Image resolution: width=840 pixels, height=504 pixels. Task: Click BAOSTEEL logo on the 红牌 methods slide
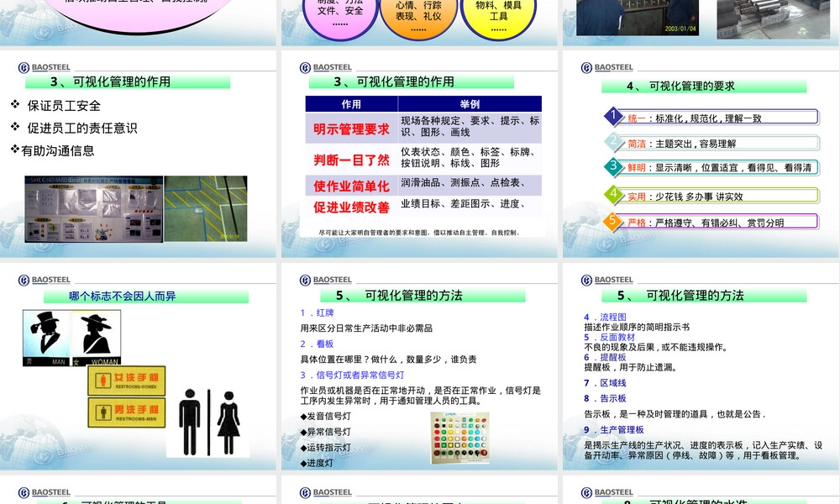pyautogui.click(x=326, y=280)
